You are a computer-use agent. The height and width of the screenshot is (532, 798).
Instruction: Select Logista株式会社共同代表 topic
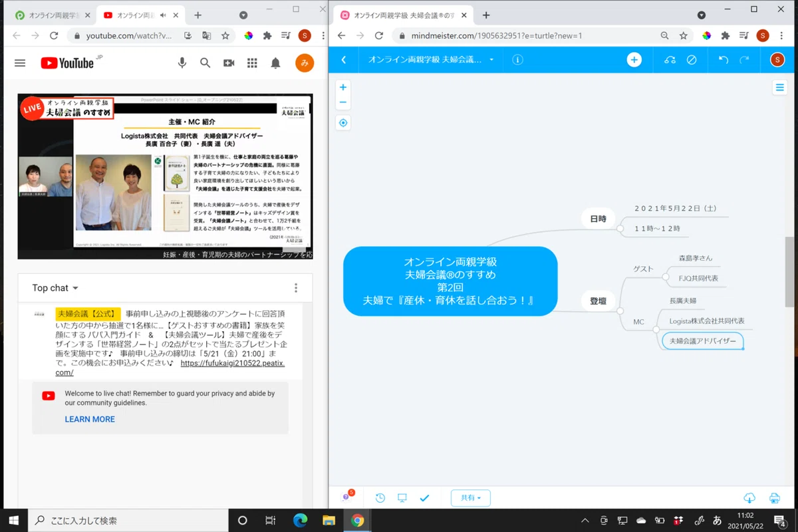point(706,321)
